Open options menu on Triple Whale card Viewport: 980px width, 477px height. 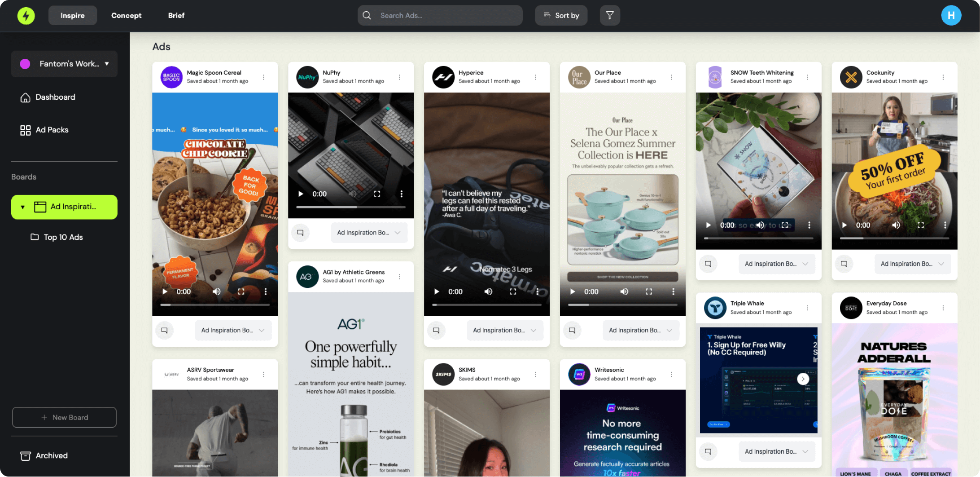[x=807, y=308]
